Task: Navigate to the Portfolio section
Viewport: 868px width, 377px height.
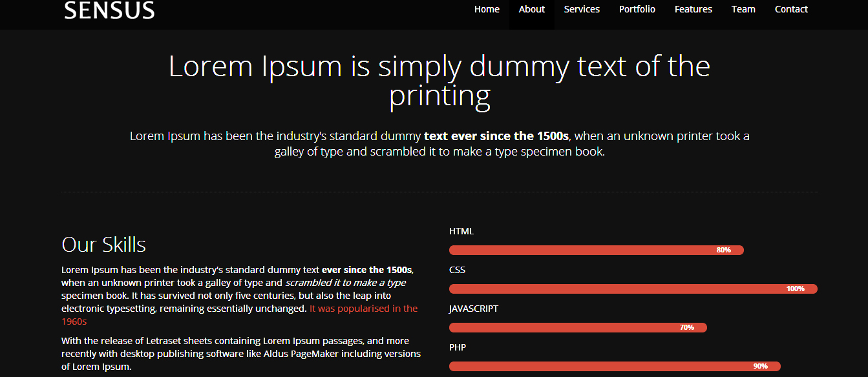Action: [637, 10]
